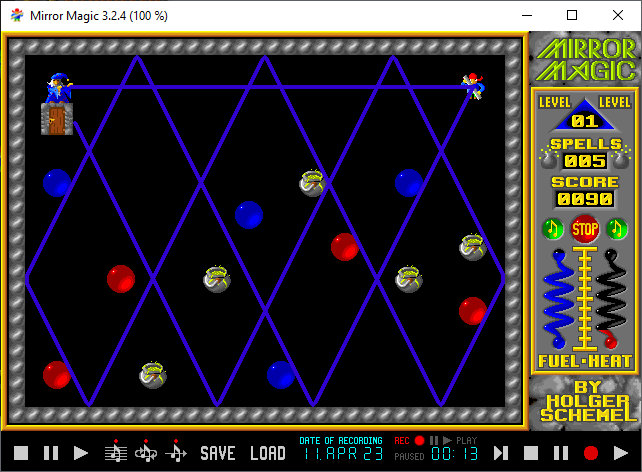
Task: Click the Mirror Magic title bar app icon
Action: 17,16
